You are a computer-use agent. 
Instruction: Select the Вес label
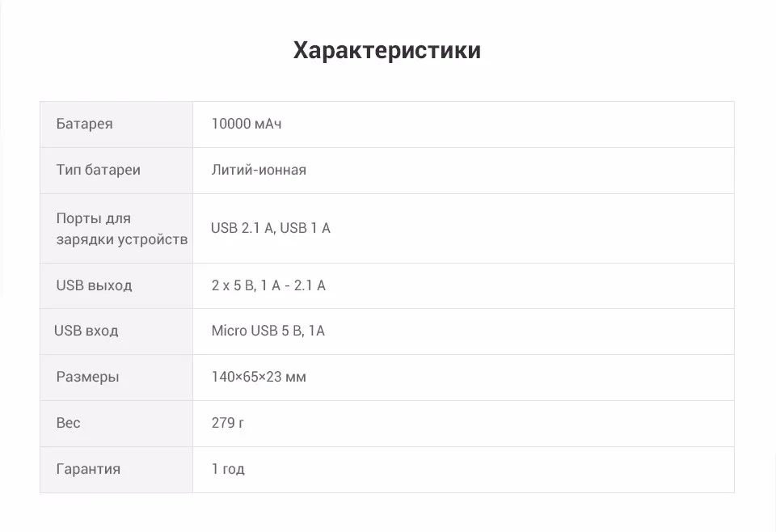tap(68, 423)
